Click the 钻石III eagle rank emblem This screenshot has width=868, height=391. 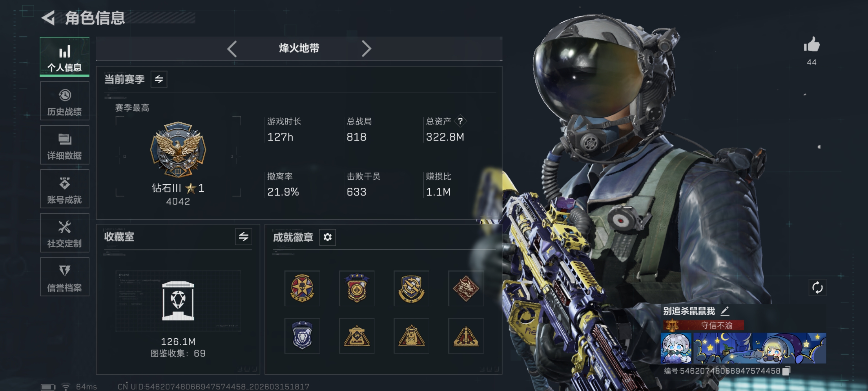coord(178,150)
